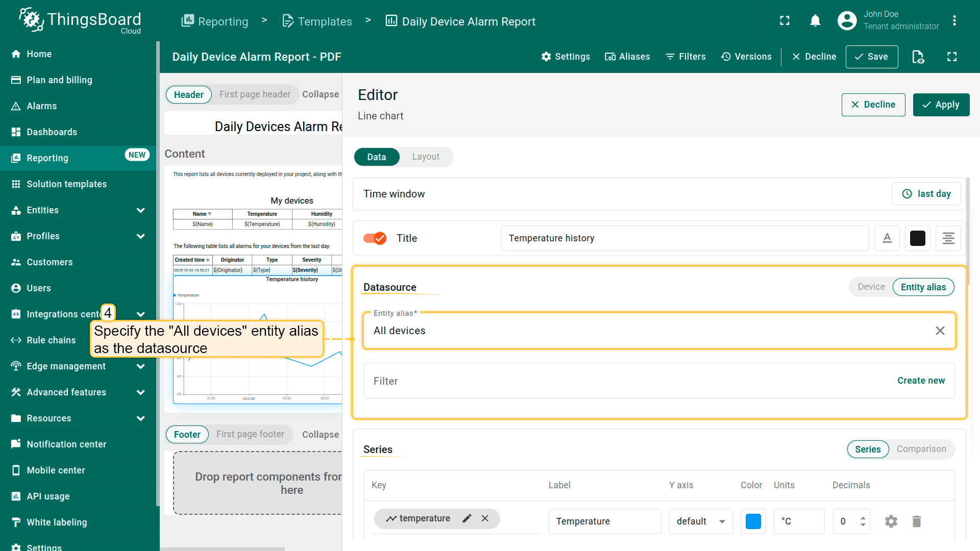Expand the Advanced features menu

click(x=140, y=392)
